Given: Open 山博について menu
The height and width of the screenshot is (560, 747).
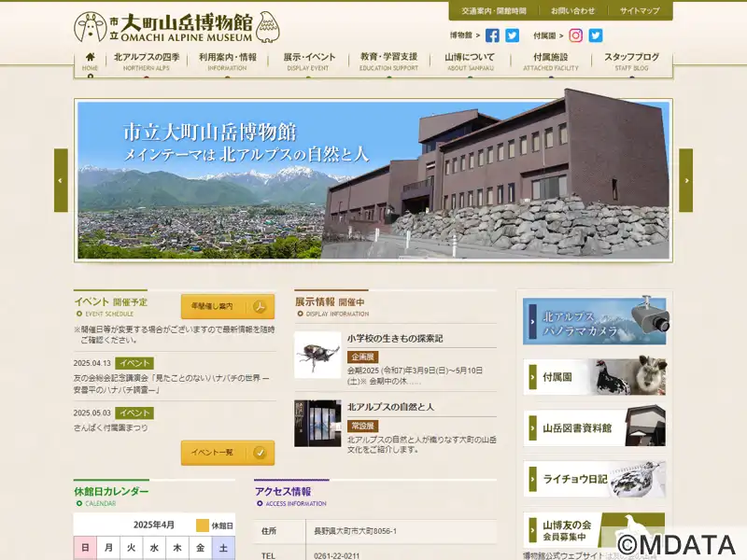Looking at the screenshot, I should (x=471, y=62).
